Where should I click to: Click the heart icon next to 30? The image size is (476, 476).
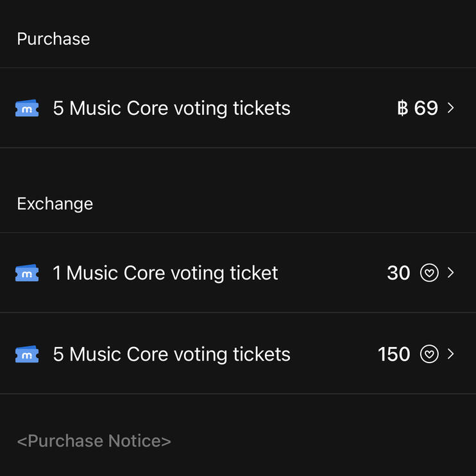(x=429, y=273)
